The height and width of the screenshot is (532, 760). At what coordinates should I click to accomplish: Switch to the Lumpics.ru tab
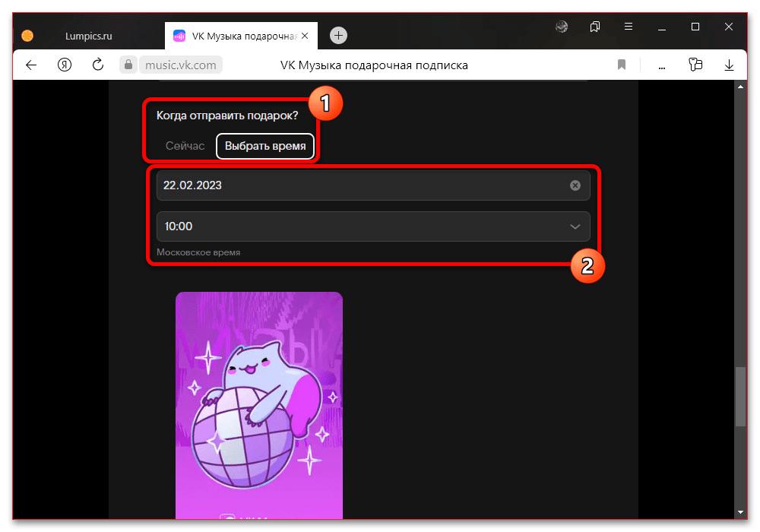coord(88,36)
